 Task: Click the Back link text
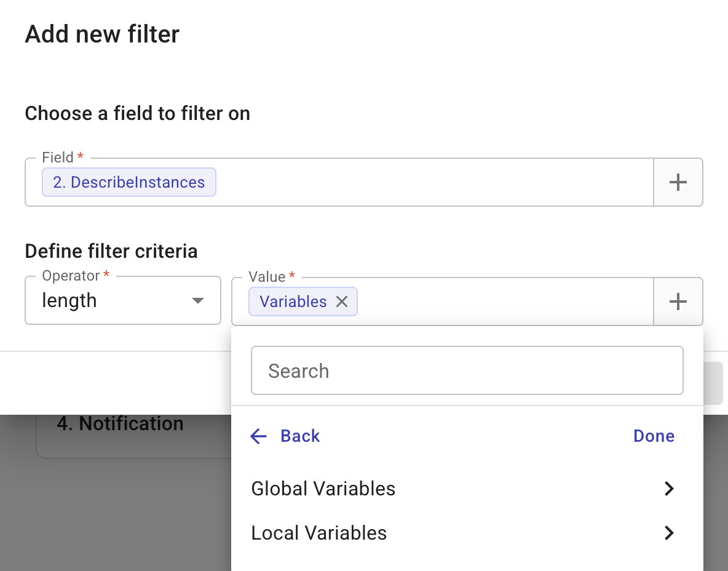point(300,436)
